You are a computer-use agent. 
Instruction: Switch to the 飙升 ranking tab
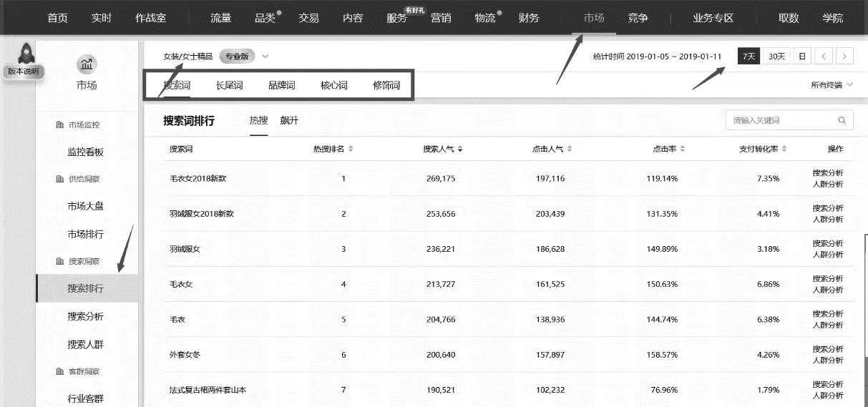[x=290, y=120]
